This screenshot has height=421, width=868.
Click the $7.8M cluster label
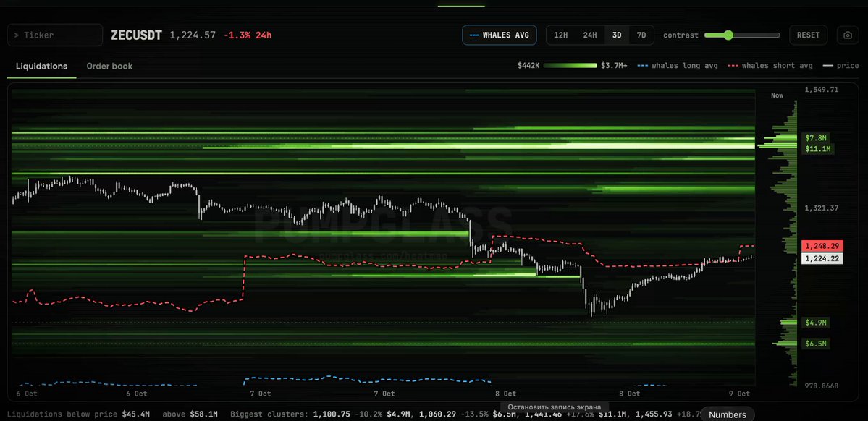[x=816, y=137]
